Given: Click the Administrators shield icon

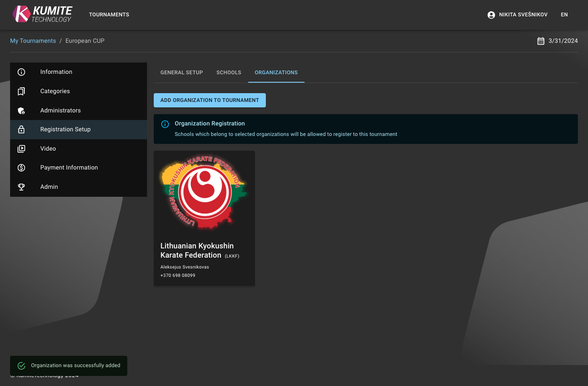Looking at the screenshot, I should tap(21, 111).
